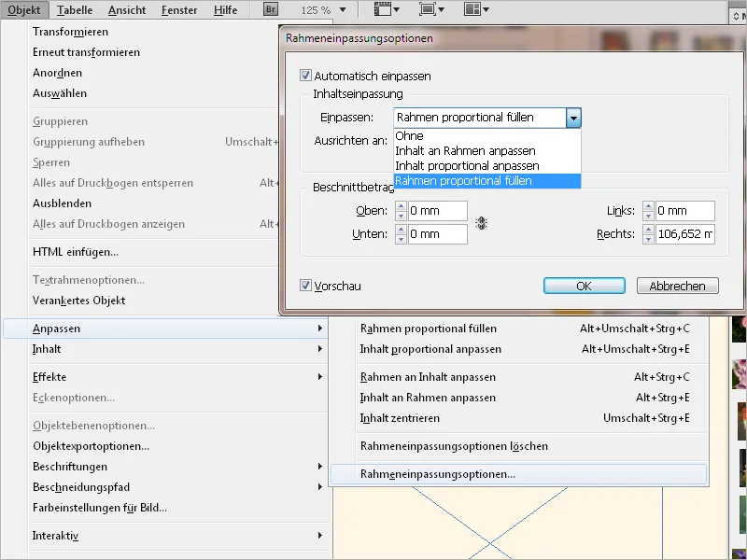Viewport: 747px width, 560px height.
Task: Toggle the chain link between Beschnittbetrag values
Action: (480, 223)
